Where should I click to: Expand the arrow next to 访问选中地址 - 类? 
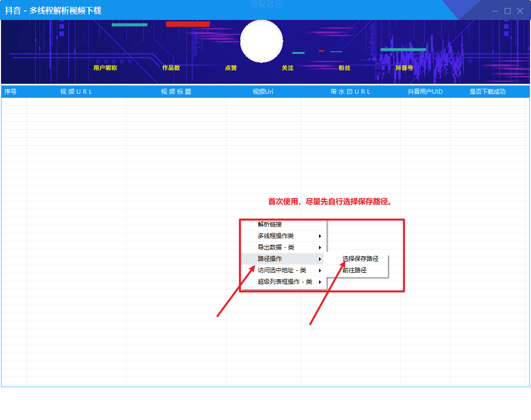coord(320,271)
